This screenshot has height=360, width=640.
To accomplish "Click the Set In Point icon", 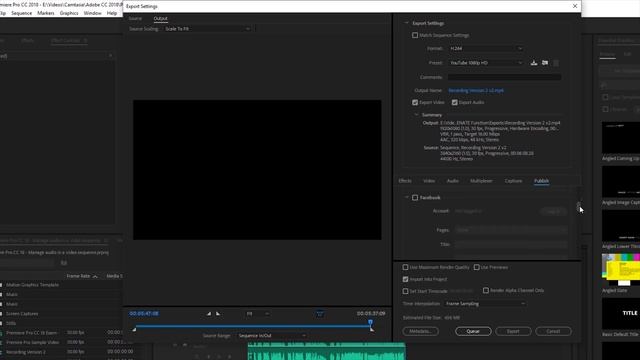I will tap(209, 313).
